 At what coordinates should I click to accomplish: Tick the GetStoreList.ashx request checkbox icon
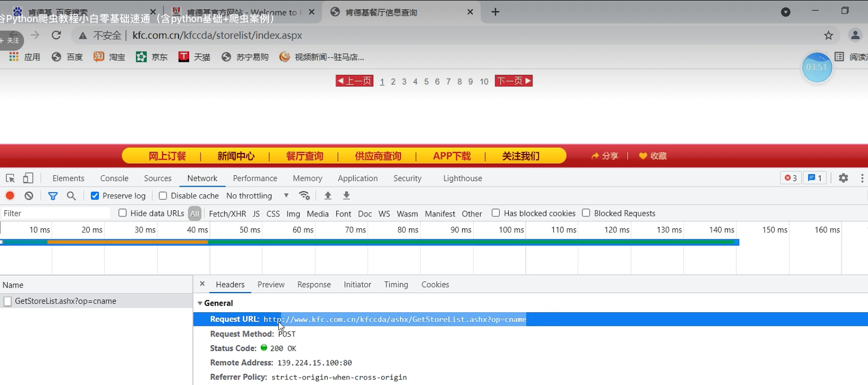click(x=8, y=301)
